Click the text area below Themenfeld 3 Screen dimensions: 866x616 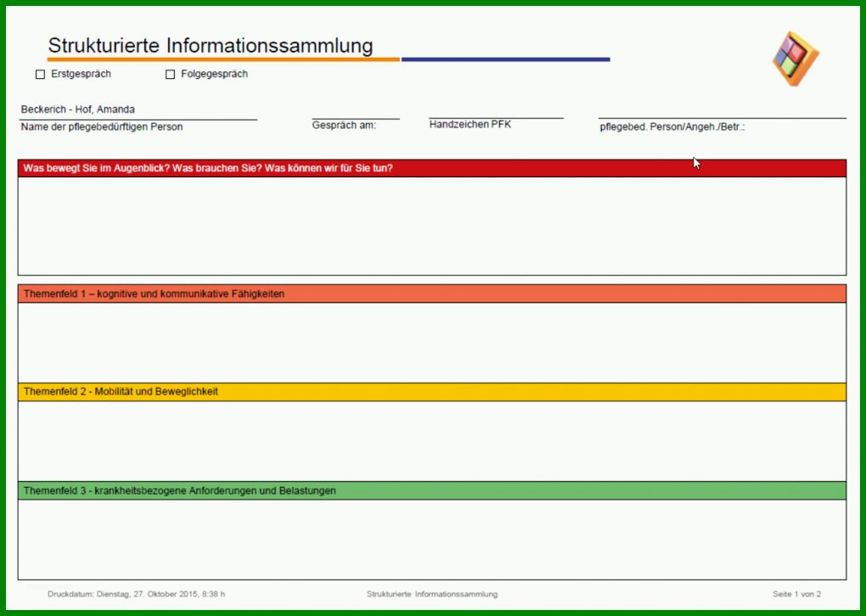(x=432, y=540)
